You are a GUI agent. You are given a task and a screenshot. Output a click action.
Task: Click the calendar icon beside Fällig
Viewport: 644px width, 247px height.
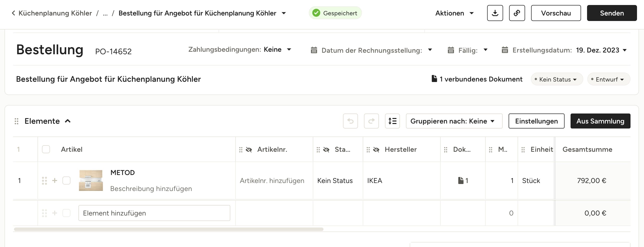tap(451, 50)
